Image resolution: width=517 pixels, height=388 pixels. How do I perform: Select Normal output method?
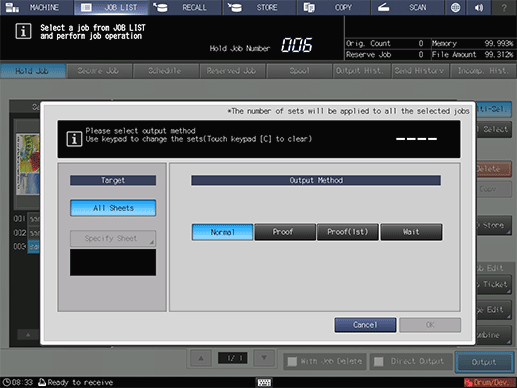(222, 232)
